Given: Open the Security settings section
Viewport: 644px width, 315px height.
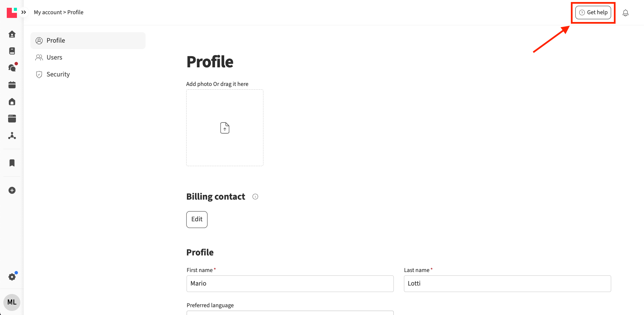Looking at the screenshot, I should (58, 74).
